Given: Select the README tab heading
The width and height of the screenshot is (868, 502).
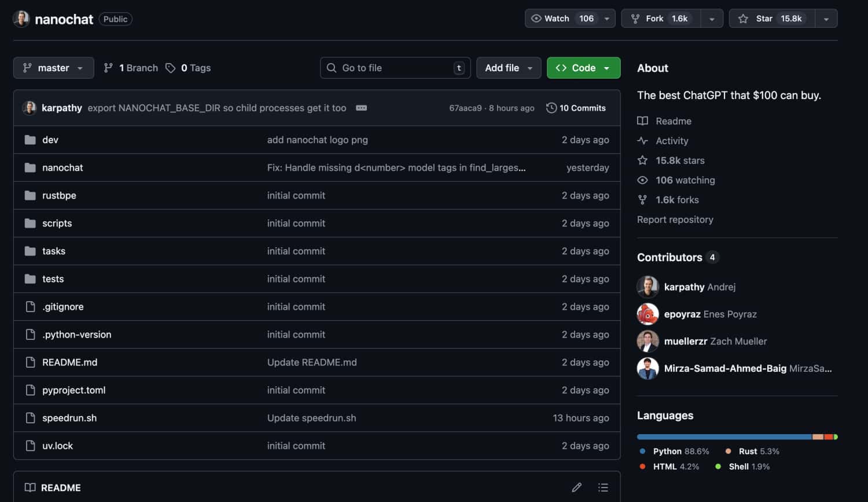Looking at the screenshot, I should [60, 488].
